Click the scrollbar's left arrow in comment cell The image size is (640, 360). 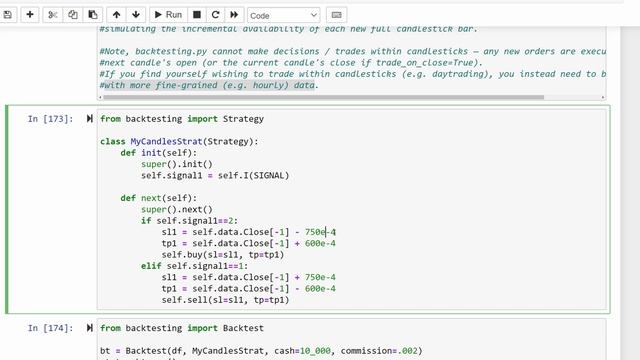[x=100, y=97]
